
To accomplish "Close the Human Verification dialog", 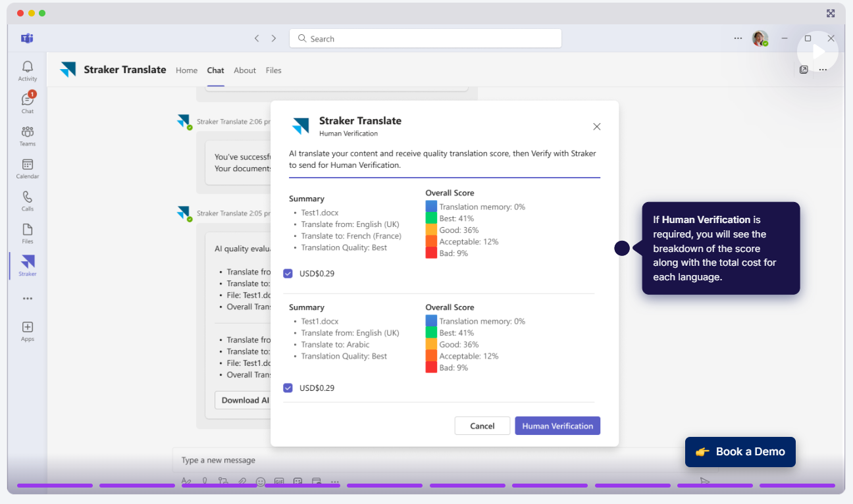I will point(597,126).
